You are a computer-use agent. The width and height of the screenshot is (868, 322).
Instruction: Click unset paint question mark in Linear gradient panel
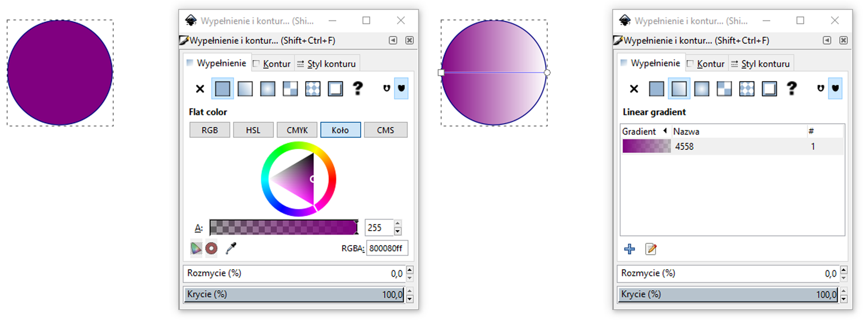click(x=792, y=88)
